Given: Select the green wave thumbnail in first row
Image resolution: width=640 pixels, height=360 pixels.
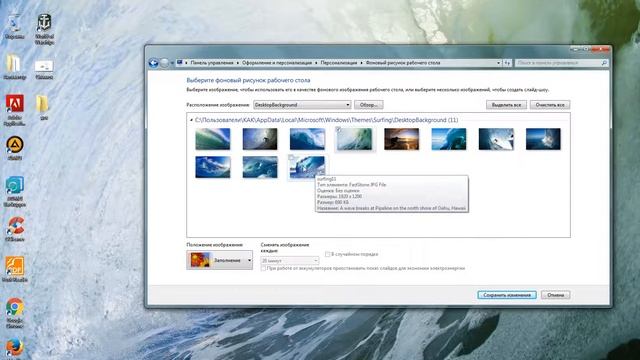Looking at the screenshot, I should coord(213,139).
